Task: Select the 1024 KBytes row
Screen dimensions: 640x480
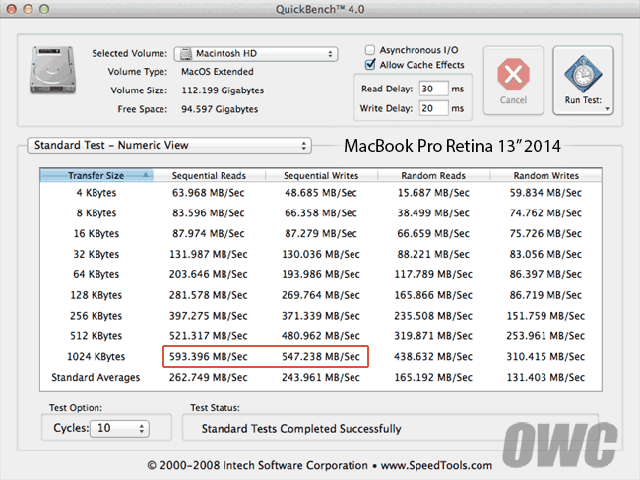Action: click(x=321, y=357)
